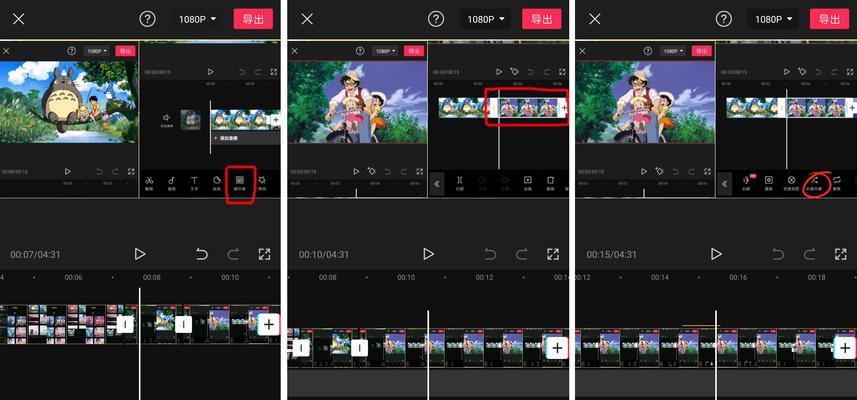The image size is (857, 400).
Task: Enter fullscreen preview in 00:10/04:31 editor
Action: pos(553,254)
